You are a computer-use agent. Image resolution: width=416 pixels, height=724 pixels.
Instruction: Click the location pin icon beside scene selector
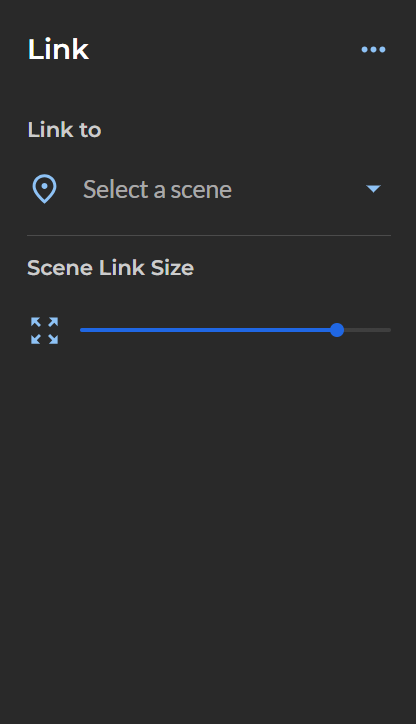click(x=44, y=189)
